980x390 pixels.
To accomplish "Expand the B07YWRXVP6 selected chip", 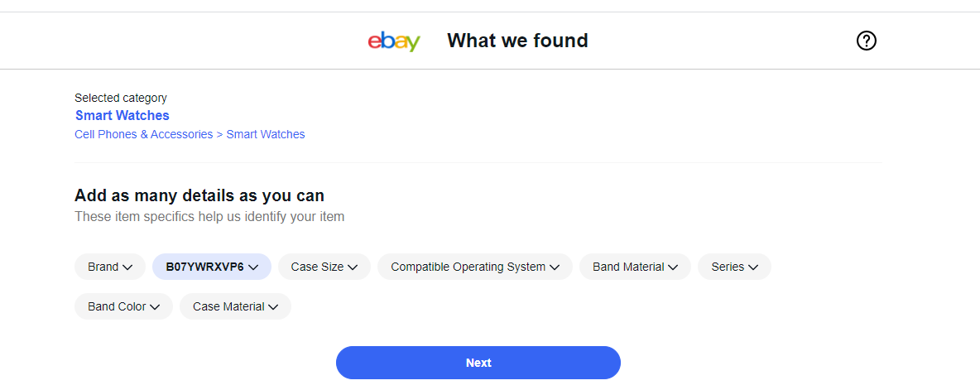I will pyautogui.click(x=212, y=267).
